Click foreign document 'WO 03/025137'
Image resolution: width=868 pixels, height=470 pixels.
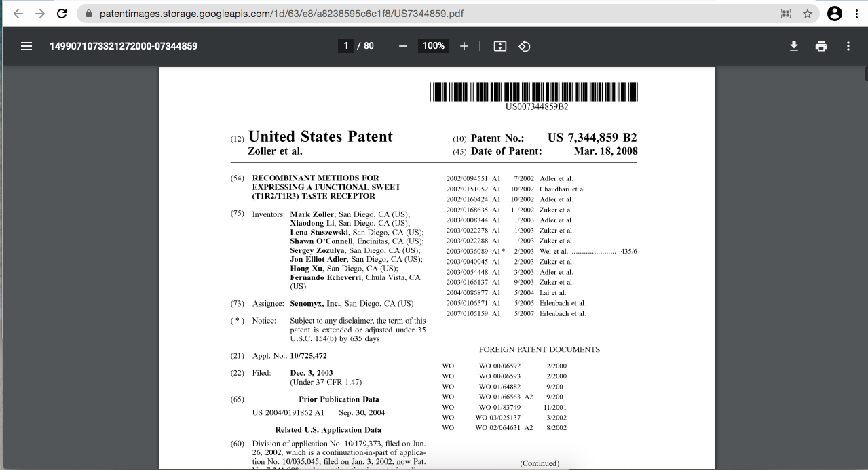click(498, 418)
